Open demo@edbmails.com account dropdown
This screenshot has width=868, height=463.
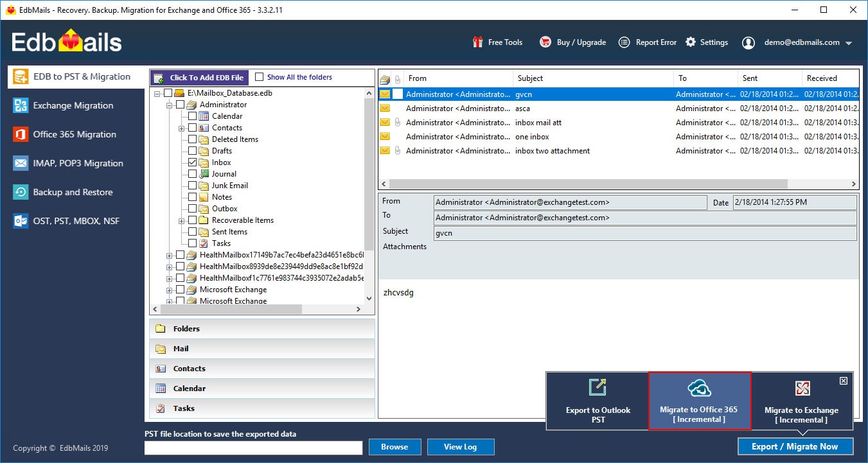pyautogui.click(x=849, y=43)
